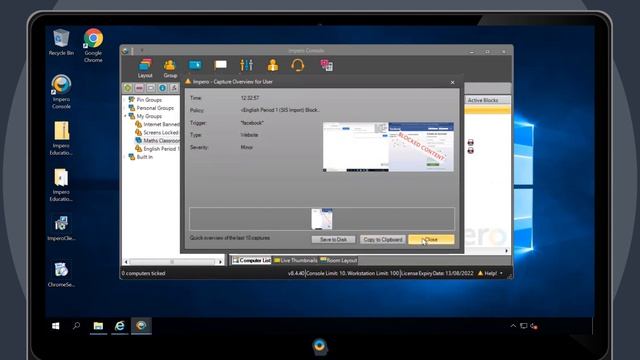640x360 pixels.
Task: Select the Maths Classroom group
Action: (x=161, y=140)
